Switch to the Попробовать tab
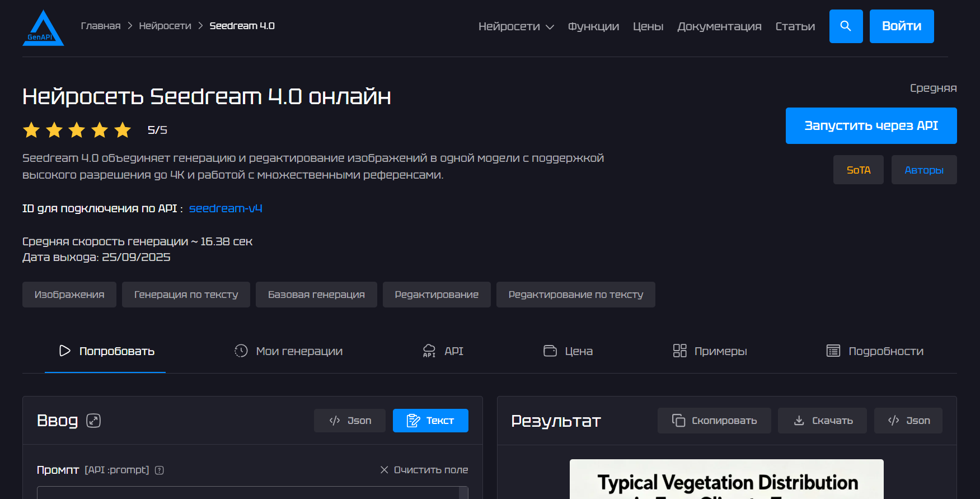 (x=106, y=351)
